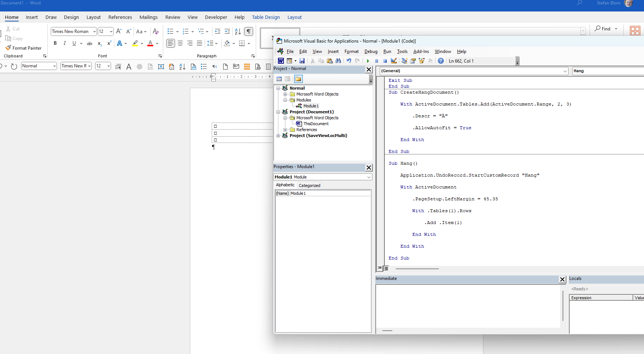Toggle Design Mode in the VBA toolbar
This screenshot has height=354, width=644.
click(394, 61)
